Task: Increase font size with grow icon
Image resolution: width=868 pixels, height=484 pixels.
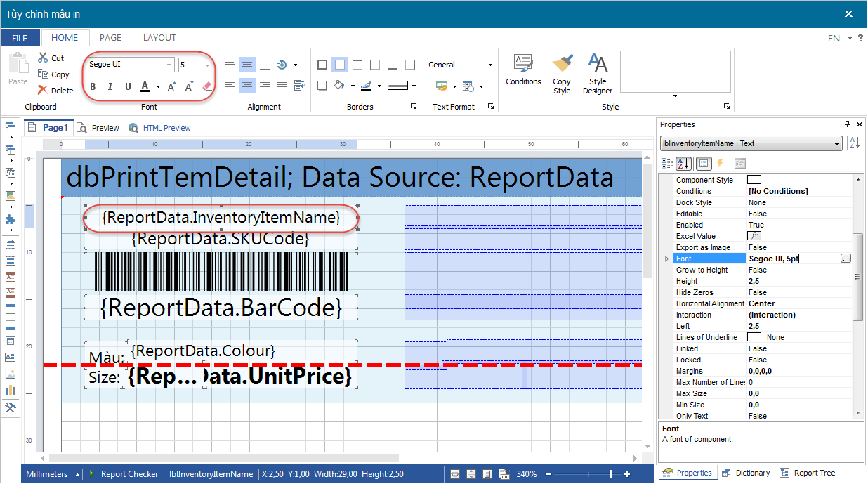Action: click(172, 87)
